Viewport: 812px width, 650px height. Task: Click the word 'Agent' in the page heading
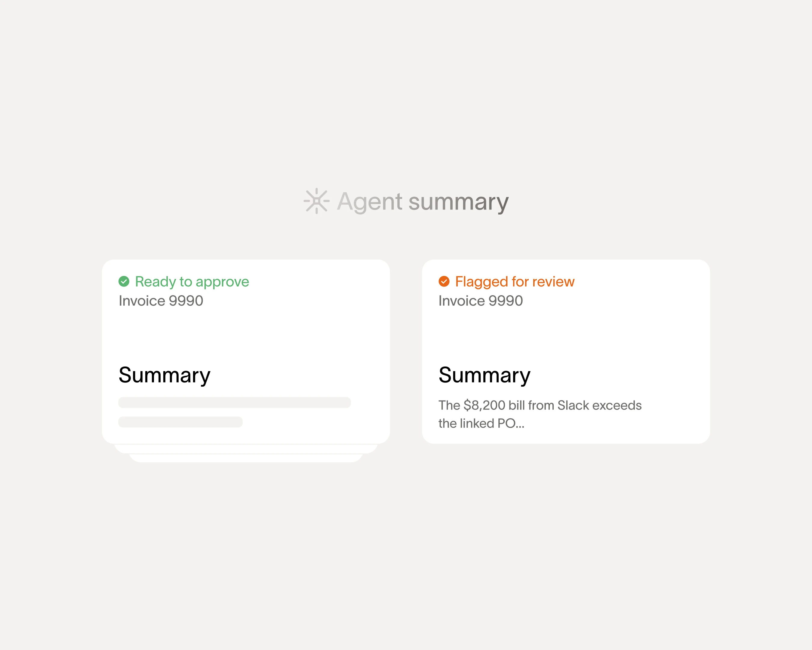tap(370, 202)
